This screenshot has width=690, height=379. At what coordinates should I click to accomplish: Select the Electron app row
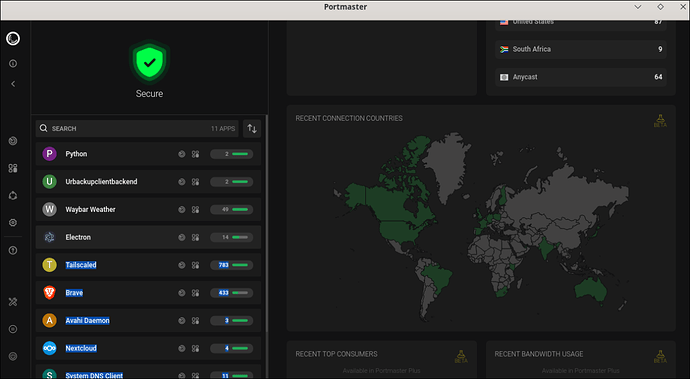coord(148,237)
